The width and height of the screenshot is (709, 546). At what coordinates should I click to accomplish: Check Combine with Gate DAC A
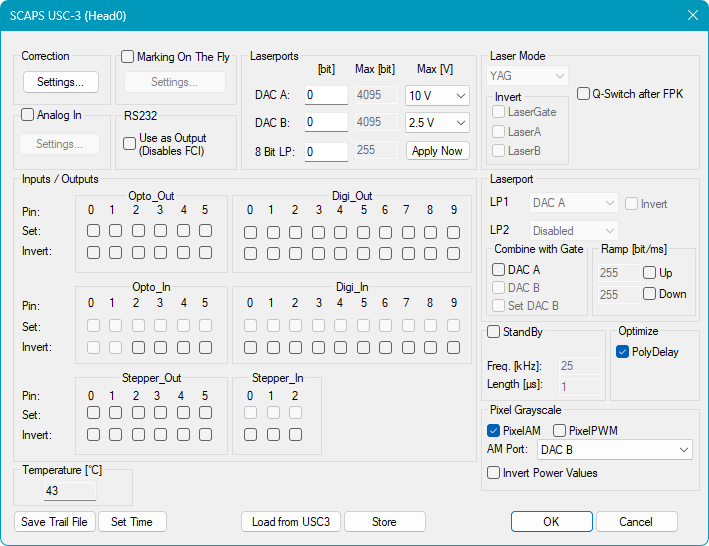[498, 270]
